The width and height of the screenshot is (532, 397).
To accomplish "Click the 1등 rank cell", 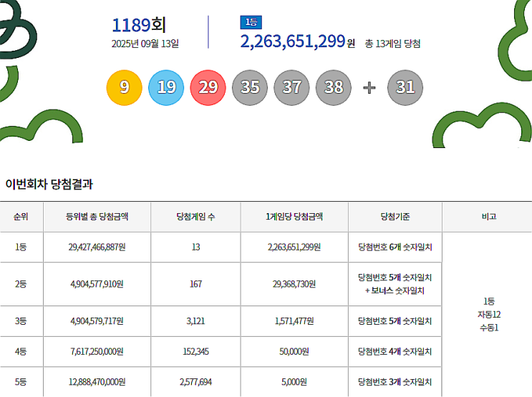I will [21, 247].
